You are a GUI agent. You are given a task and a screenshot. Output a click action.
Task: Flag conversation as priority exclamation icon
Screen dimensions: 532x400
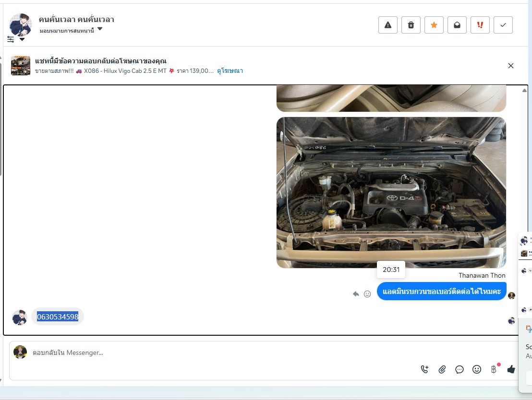click(480, 25)
